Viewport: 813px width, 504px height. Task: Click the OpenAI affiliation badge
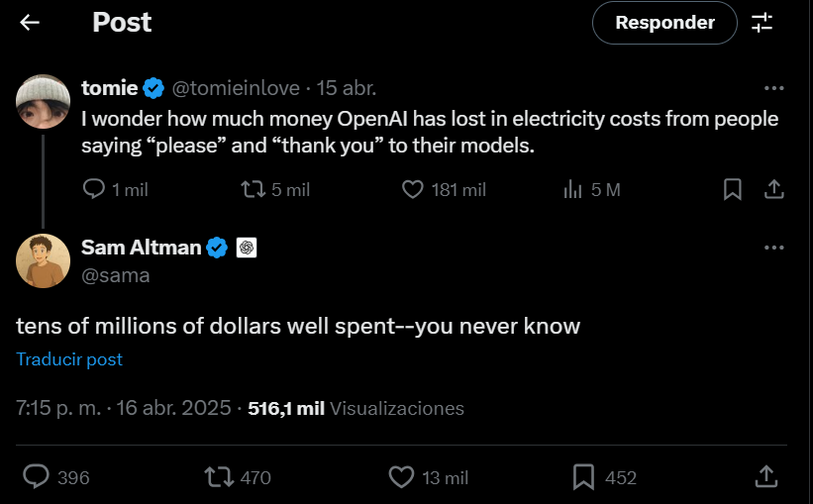(x=248, y=248)
